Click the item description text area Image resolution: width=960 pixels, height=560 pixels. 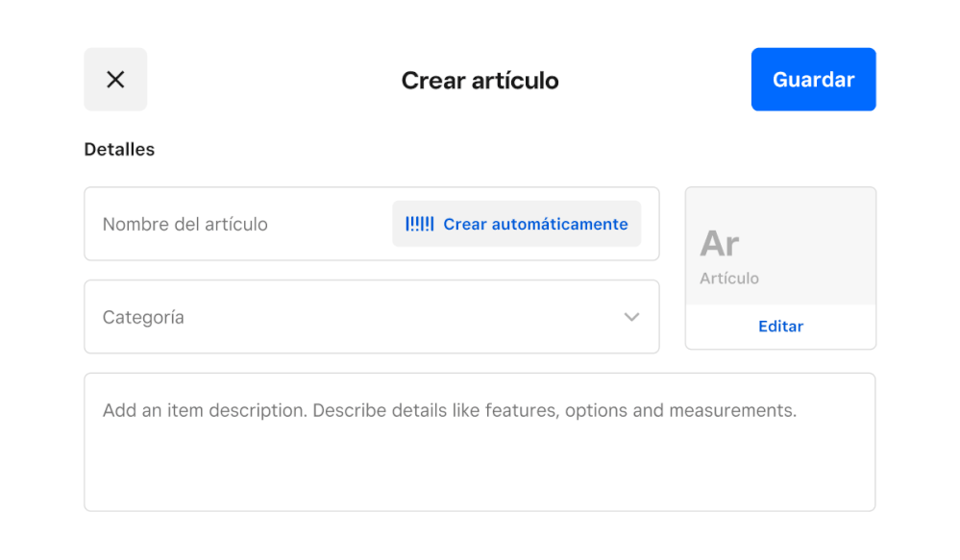click(479, 442)
